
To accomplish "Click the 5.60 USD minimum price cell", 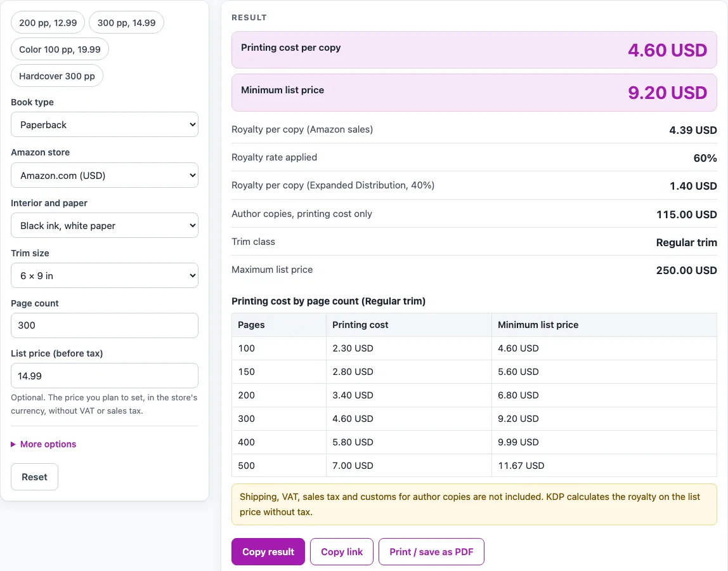I will 604,372.
